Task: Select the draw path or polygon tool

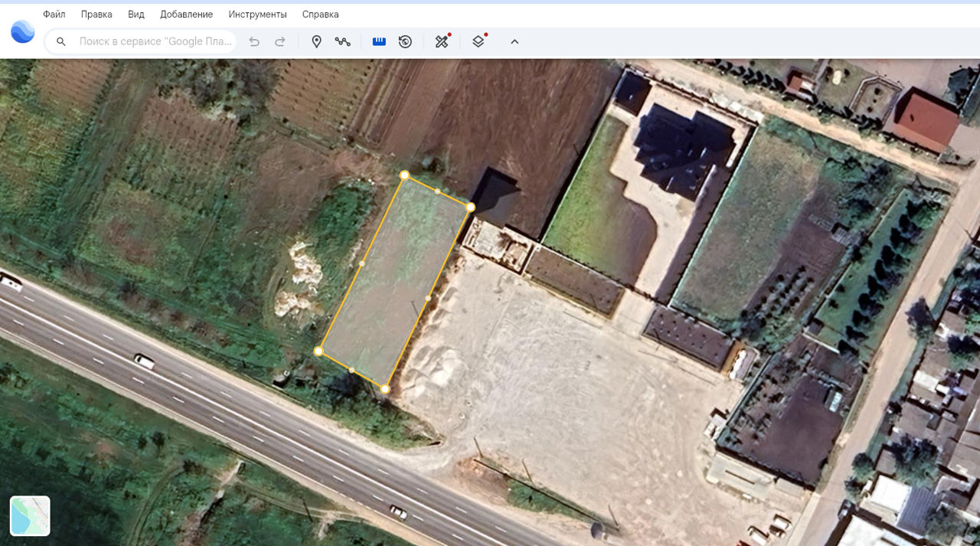Action: [x=342, y=41]
